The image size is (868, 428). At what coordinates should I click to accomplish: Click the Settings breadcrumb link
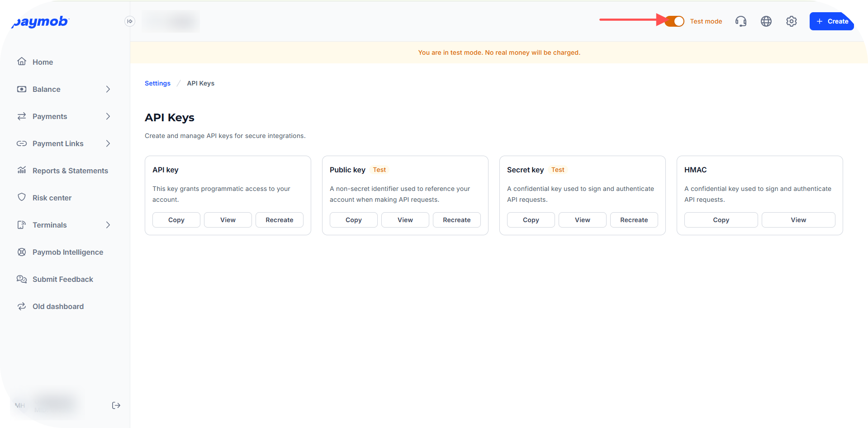pyautogui.click(x=157, y=83)
